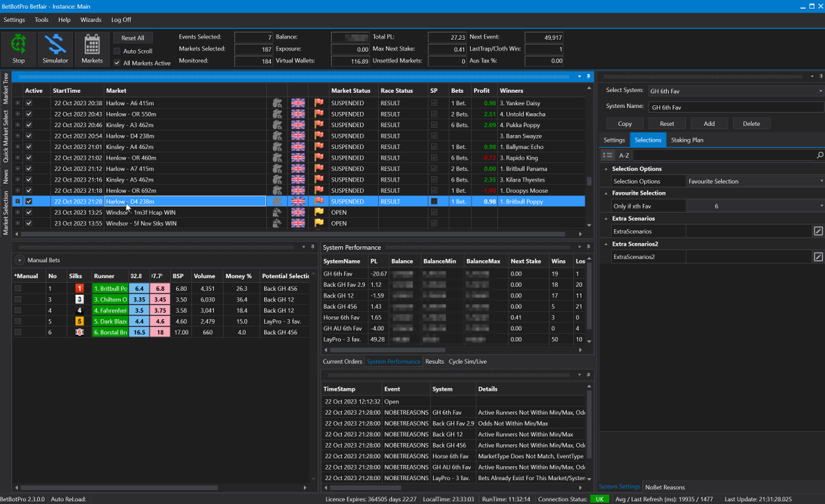825x504 pixels.
Task: Collapse the Manual Bets section
Action: click(x=19, y=261)
